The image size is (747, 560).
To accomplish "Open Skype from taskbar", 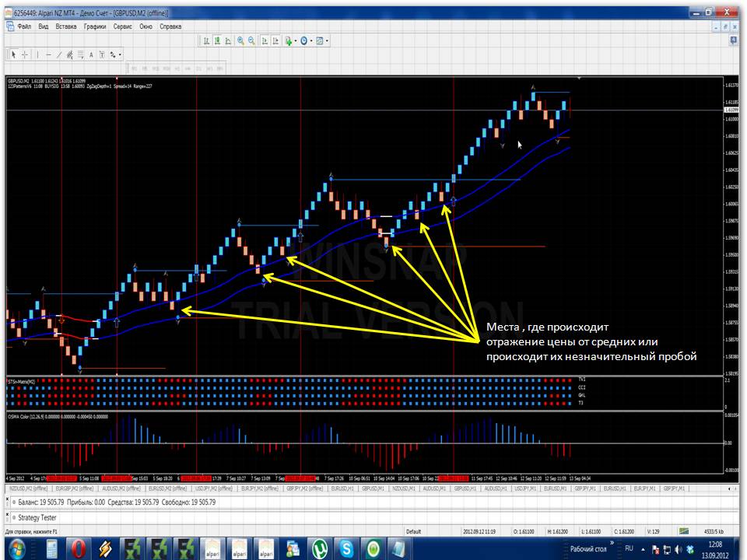I will coord(346,549).
